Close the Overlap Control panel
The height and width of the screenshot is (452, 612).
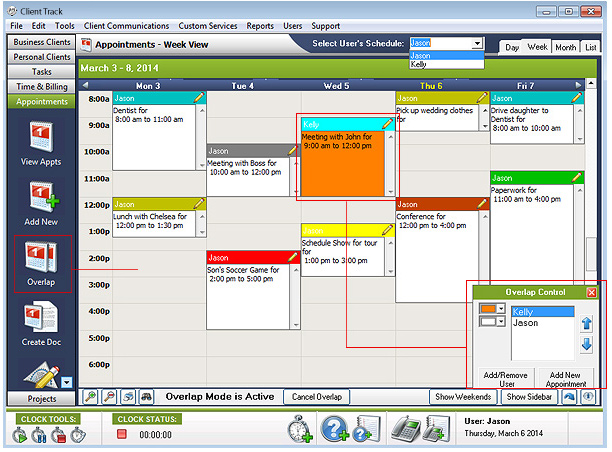point(592,292)
